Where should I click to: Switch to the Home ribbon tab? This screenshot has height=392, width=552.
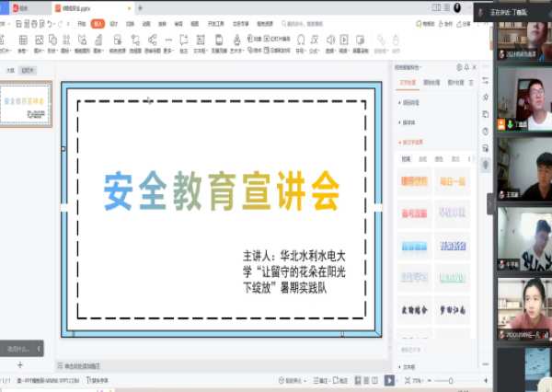[x=82, y=24]
